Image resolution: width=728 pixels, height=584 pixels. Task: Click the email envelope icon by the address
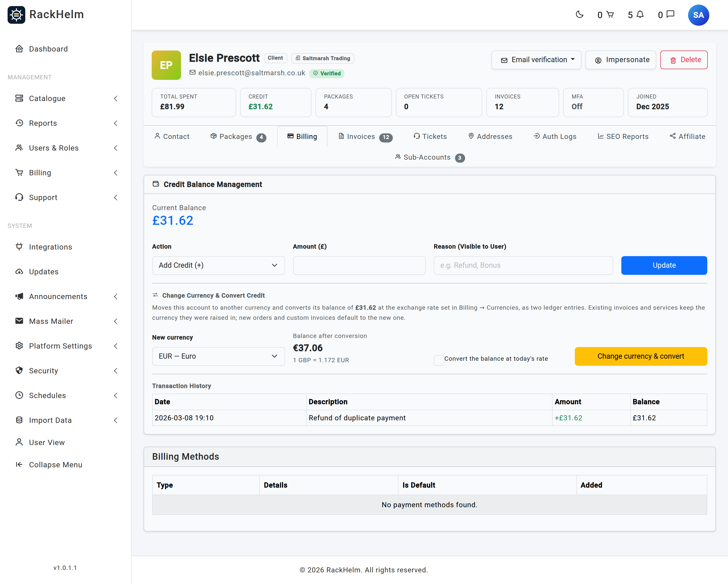192,72
